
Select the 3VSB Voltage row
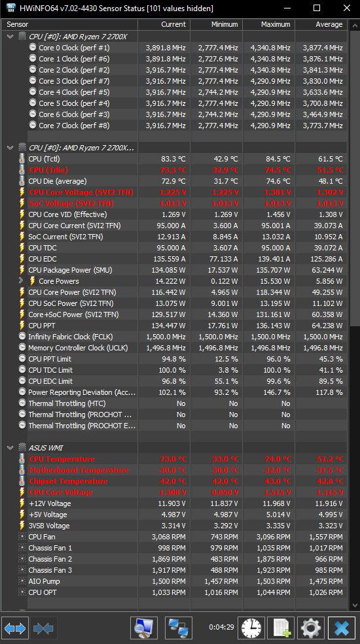[x=183, y=525]
